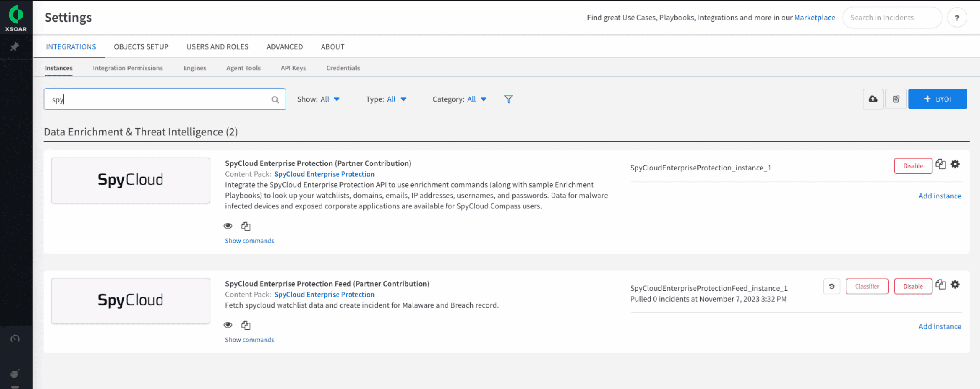Open the Marketplace link

coord(815,18)
